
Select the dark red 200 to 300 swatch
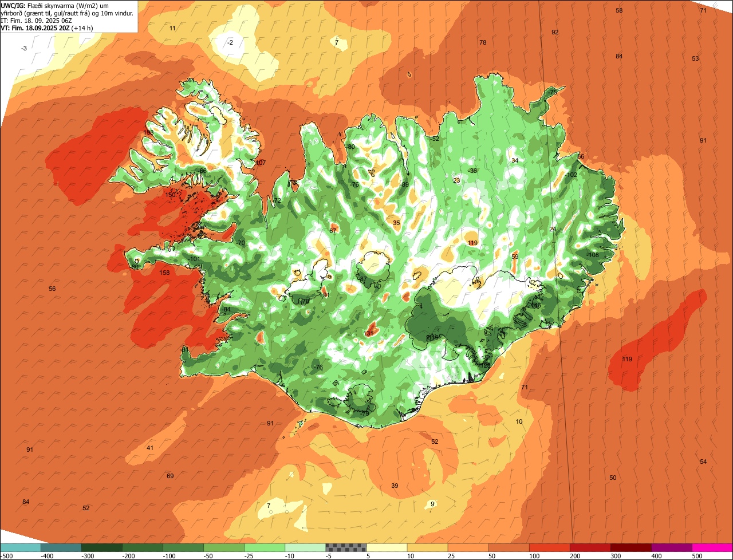coord(590,547)
